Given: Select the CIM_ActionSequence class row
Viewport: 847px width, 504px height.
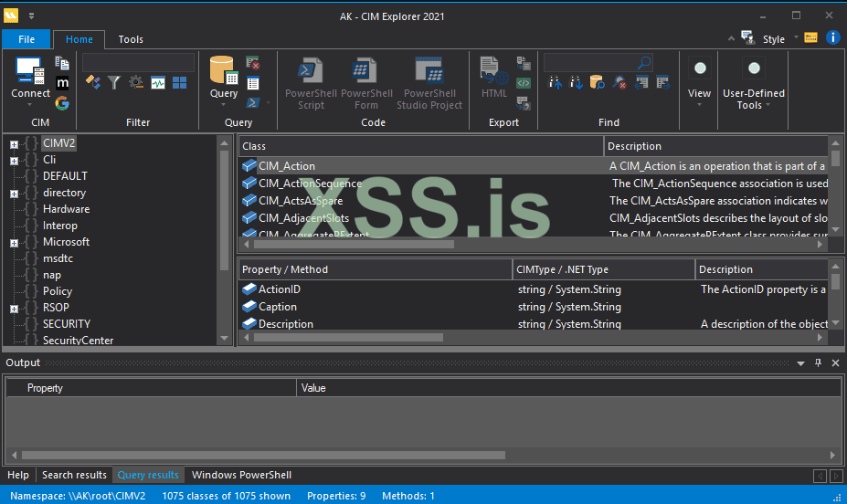Looking at the screenshot, I should point(310,184).
